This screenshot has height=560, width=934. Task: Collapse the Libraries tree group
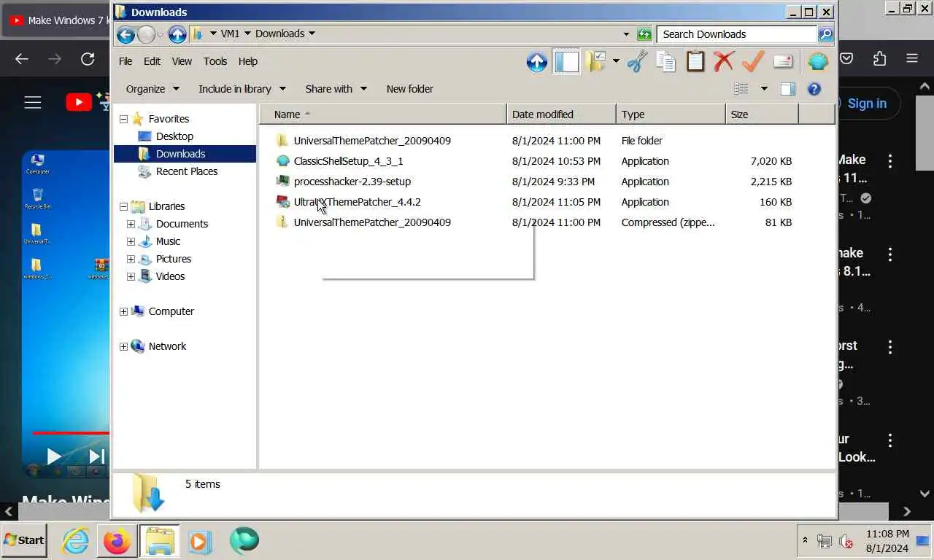tap(123, 206)
